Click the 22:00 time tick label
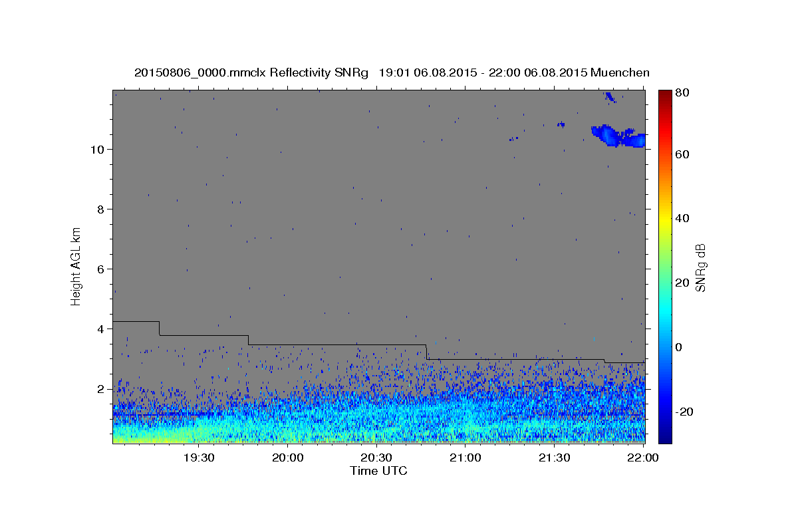 click(x=643, y=458)
